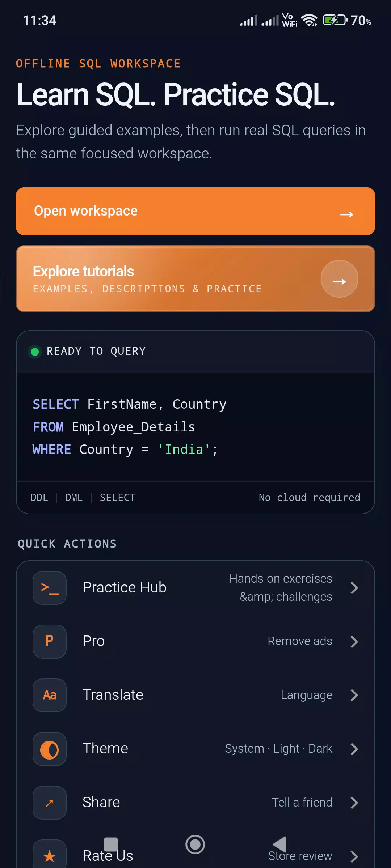Open the Pro row chevron
Screen dimensions: 391x868
354,641
